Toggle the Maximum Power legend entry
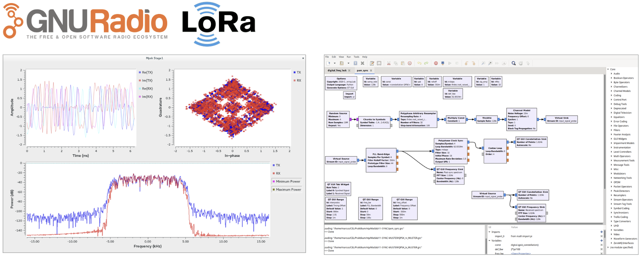The height and width of the screenshot is (259, 644). 287,190
